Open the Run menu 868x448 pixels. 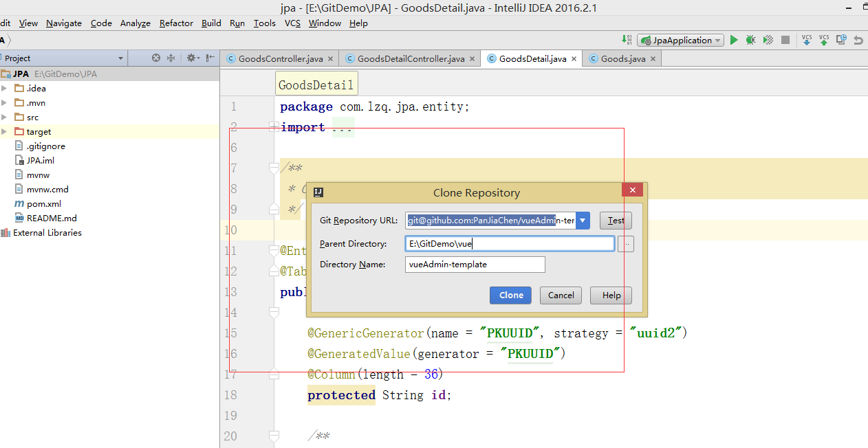[237, 23]
